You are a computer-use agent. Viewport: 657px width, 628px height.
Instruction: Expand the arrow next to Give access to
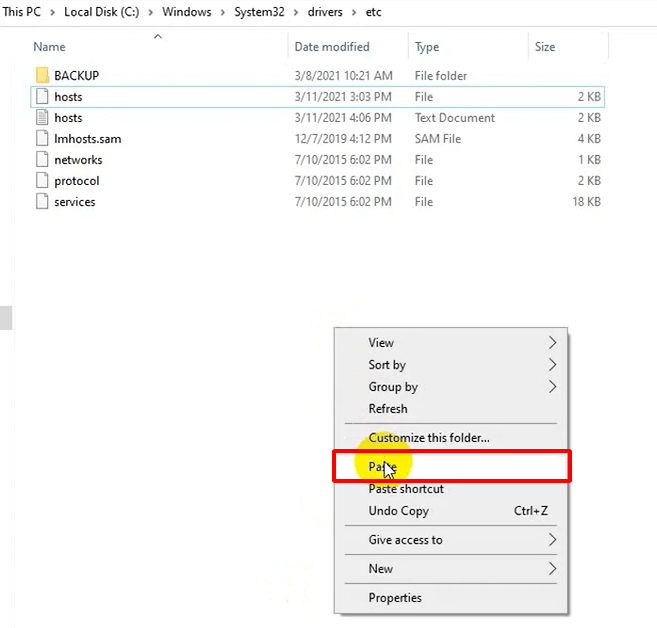[552, 540]
